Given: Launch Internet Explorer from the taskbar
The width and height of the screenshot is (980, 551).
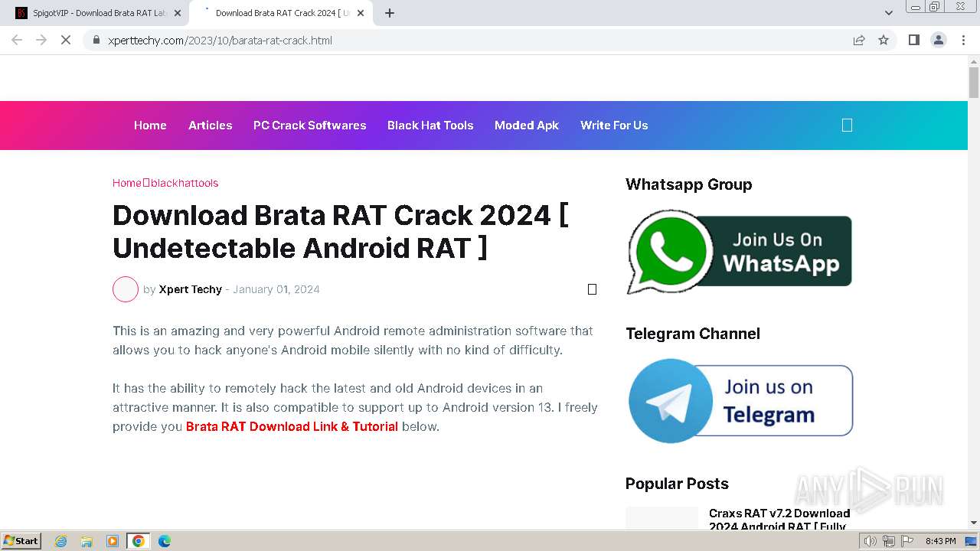Looking at the screenshot, I should (x=60, y=541).
